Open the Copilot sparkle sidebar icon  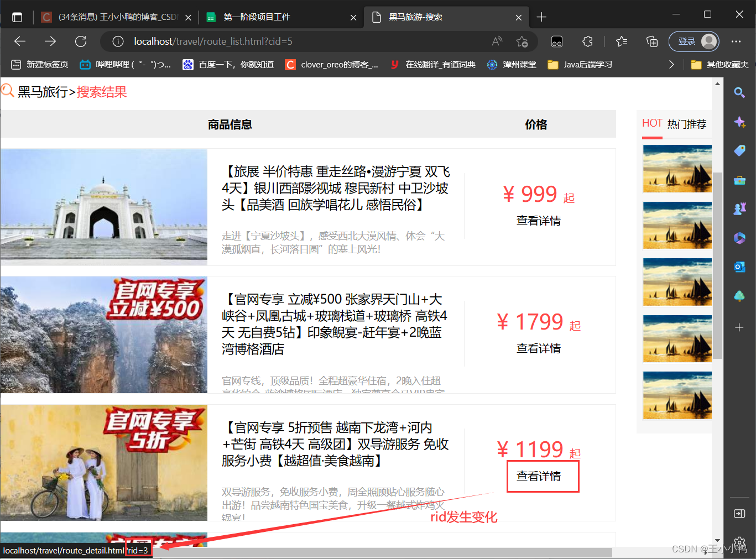(x=739, y=122)
